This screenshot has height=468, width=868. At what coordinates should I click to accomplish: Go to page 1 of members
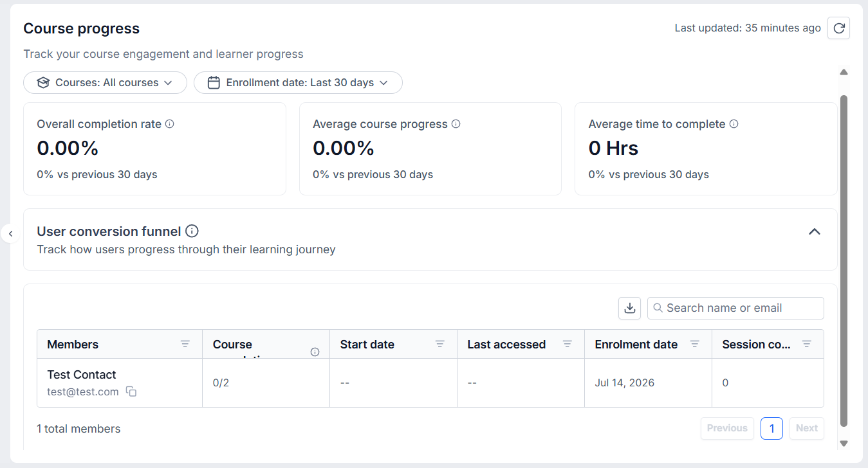[x=771, y=428]
